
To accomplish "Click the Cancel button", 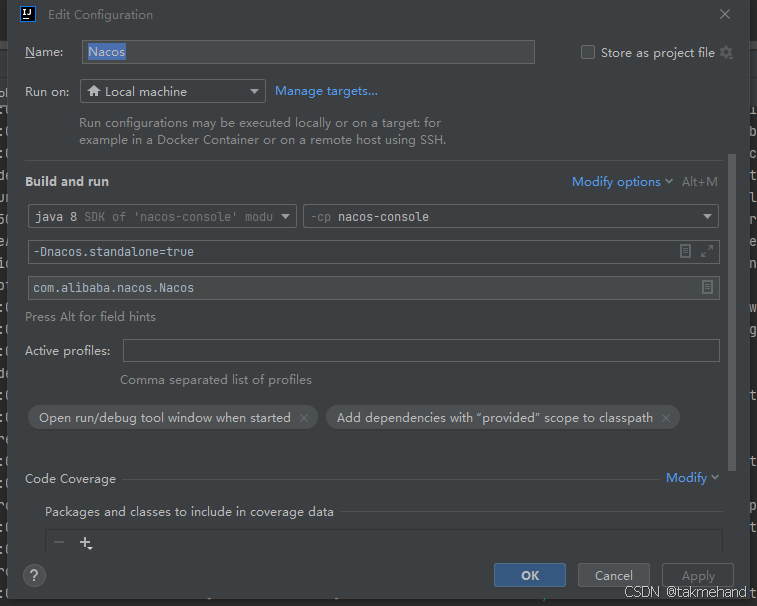I will 614,576.
